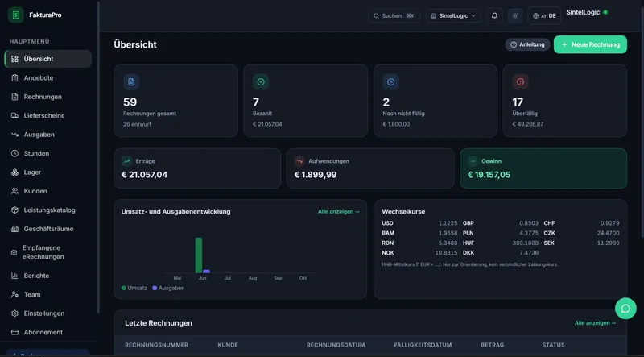Click the Anleitung help button
Image resolution: width=644 pixels, height=357 pixels.
pos(527,44)
